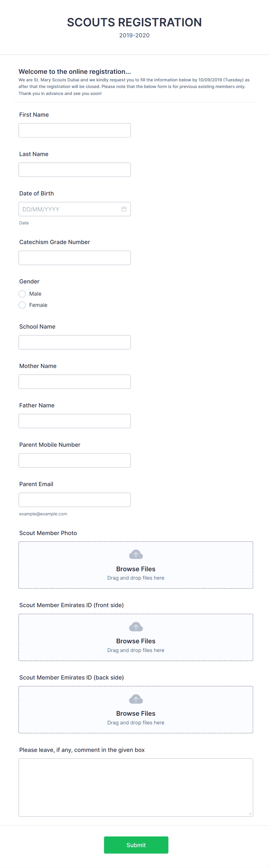Click inside the Last Name field
This screenshot has width=269, height=868.
tap(74, 169)
